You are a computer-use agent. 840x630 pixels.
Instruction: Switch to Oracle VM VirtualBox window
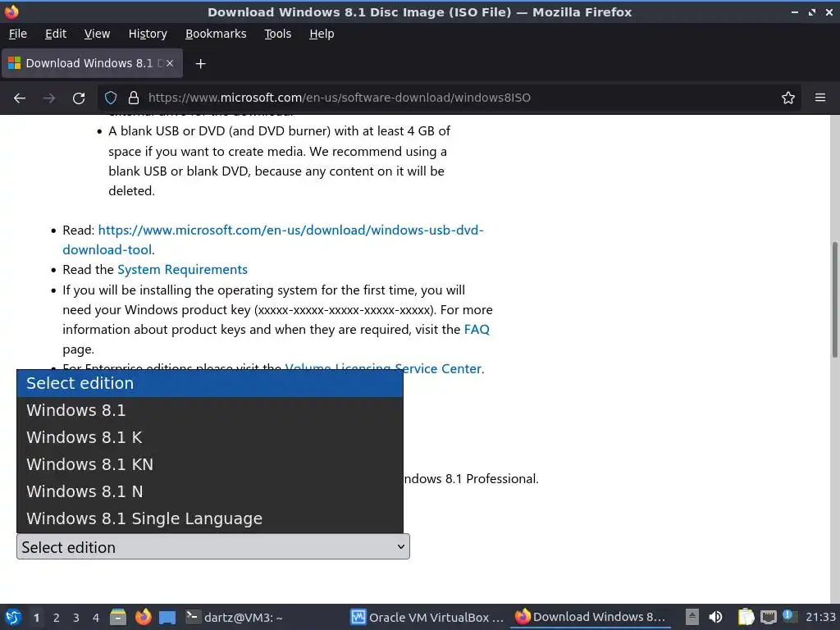(x=427, y=618)
